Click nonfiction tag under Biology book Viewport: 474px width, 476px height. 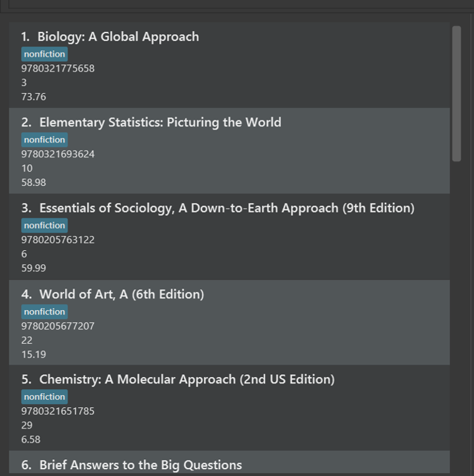pos(44,54)
